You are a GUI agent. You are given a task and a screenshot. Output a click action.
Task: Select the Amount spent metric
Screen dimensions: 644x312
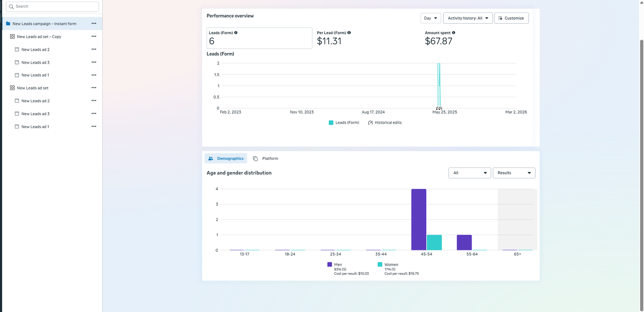[475, 38]
